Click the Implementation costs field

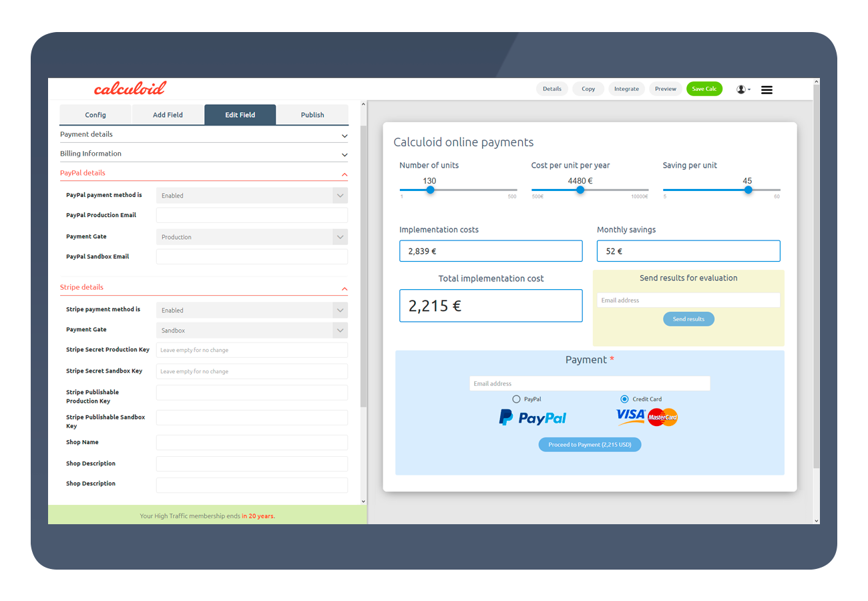[491, 251]
